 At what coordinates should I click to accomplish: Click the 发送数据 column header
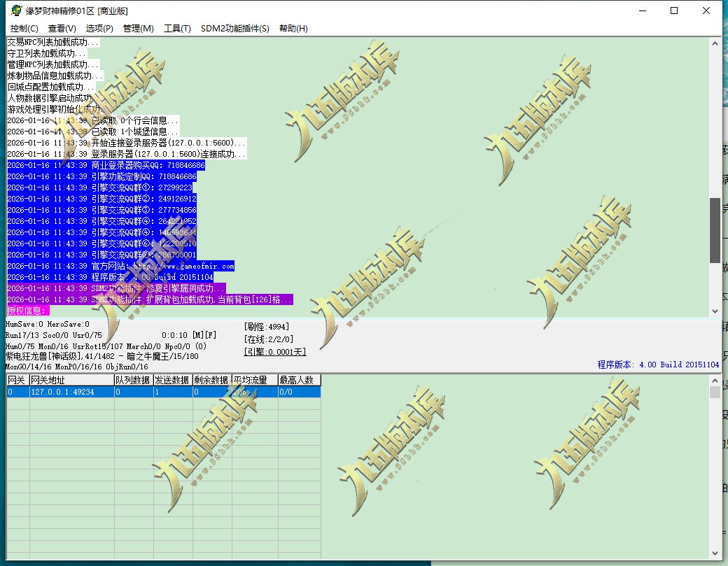coord(173,380)
